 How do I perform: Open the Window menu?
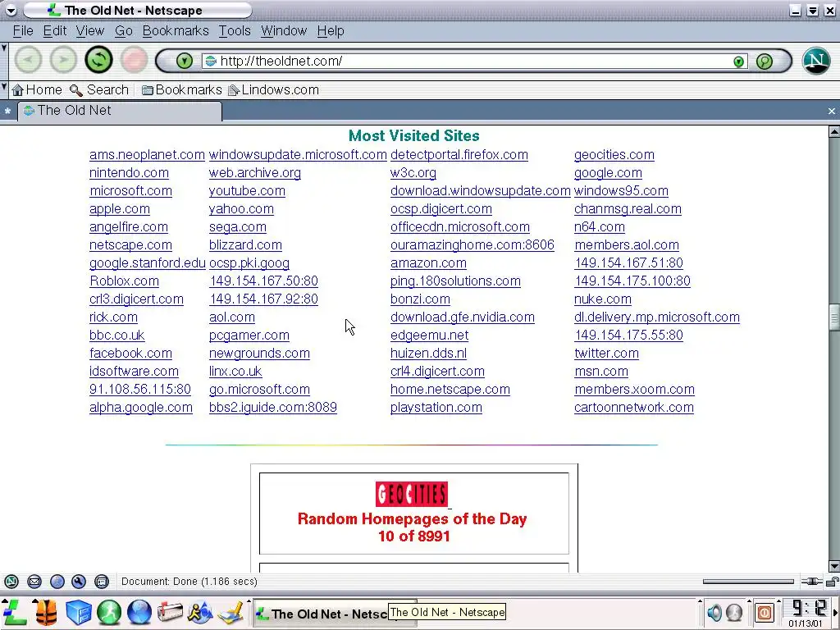point(284,31)
